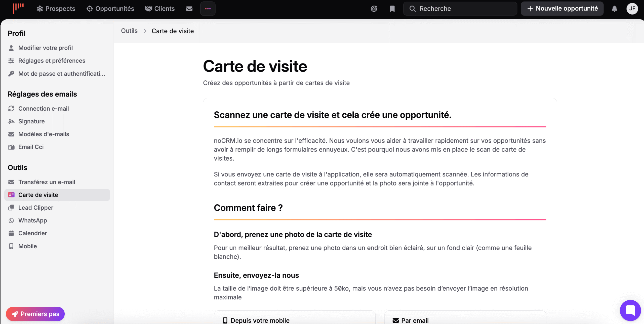Click the Email Cci icon
The image size is (644, 324).
(11, 147)
